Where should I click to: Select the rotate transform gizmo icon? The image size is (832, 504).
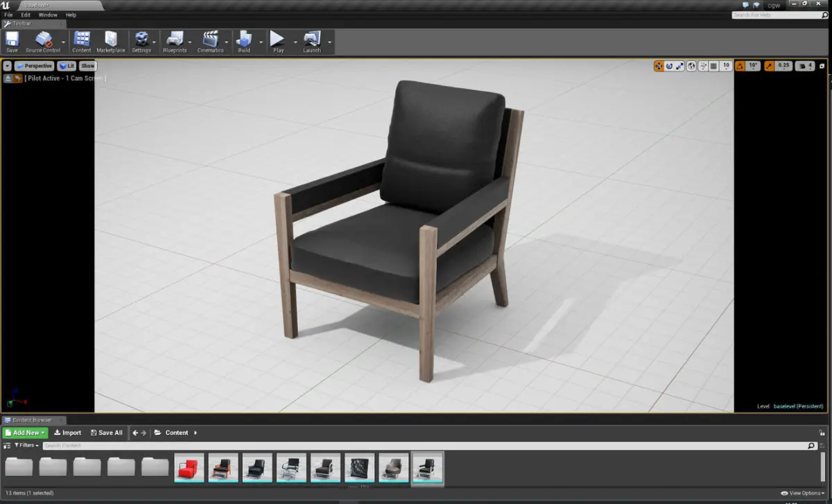669,66
